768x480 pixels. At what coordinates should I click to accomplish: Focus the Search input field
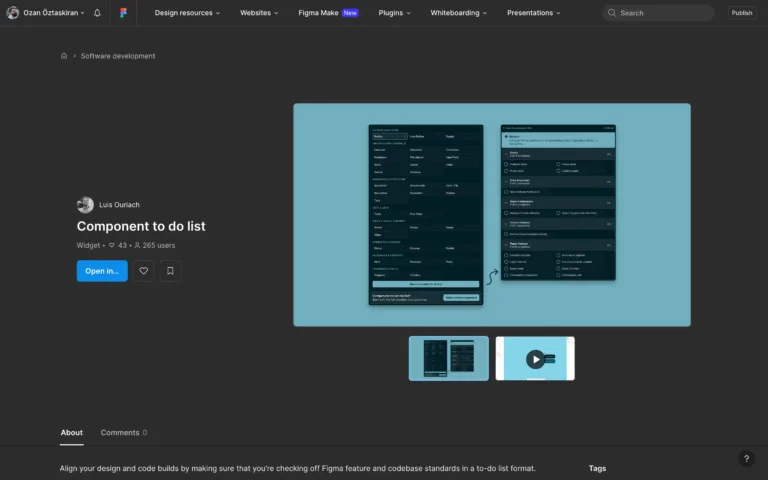[x=658, y=13]
